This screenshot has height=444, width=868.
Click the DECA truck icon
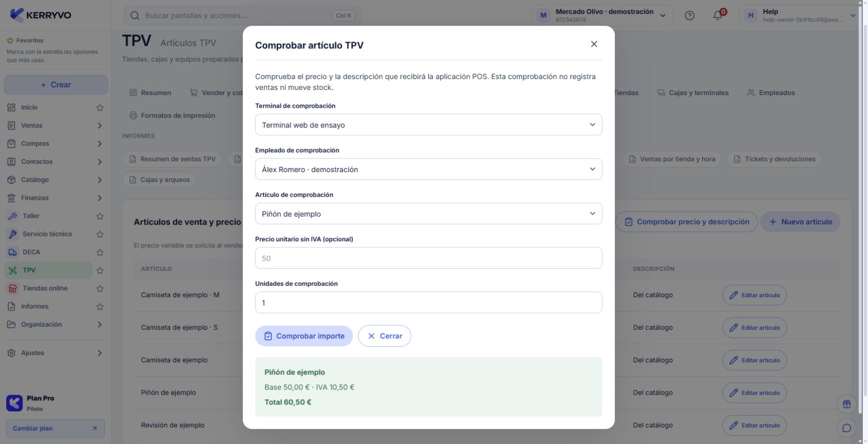pyautogui.click(x=12, y=252)
